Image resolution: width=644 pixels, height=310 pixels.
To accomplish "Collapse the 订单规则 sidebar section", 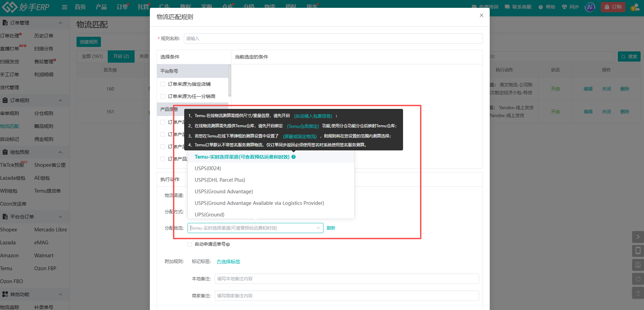I will click(x=60, y=100).
